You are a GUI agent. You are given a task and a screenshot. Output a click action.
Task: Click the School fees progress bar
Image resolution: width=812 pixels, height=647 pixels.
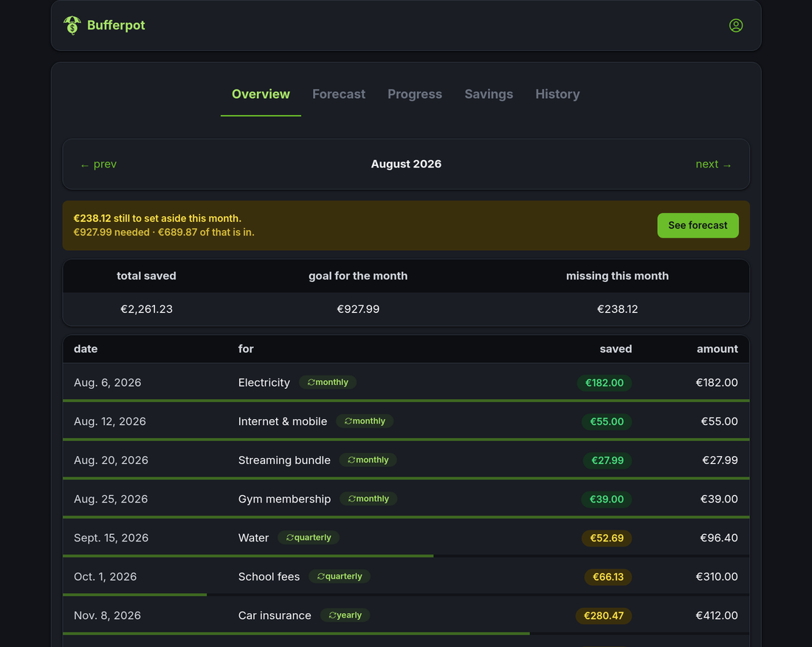pos(406,595)
